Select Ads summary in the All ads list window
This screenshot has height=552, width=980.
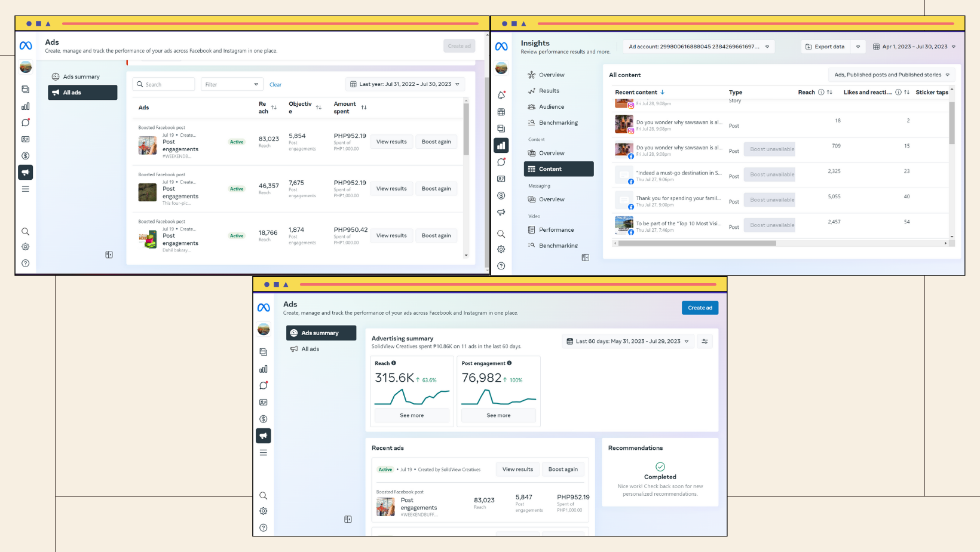[82, 76]
